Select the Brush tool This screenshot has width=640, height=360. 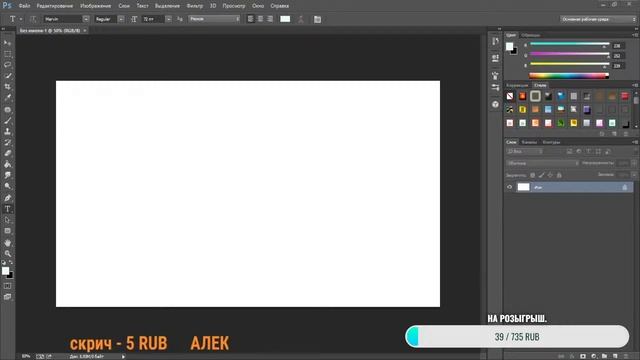(7, 121)
